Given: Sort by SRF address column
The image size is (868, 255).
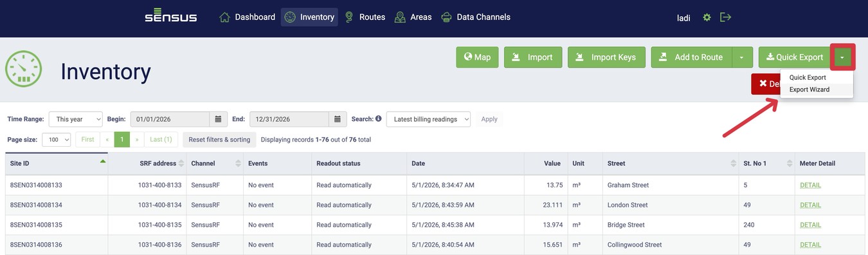Looking at the screenshot, I should tap(181, 164).
